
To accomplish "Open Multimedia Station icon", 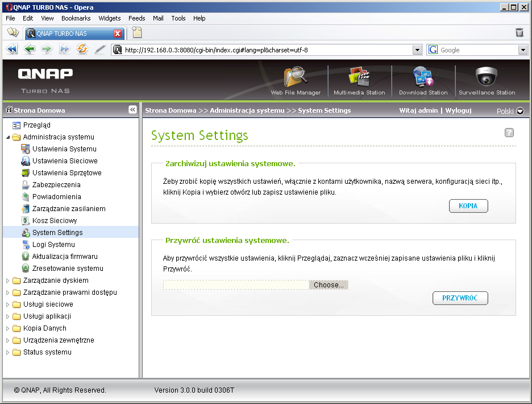I will coord(359,76).
